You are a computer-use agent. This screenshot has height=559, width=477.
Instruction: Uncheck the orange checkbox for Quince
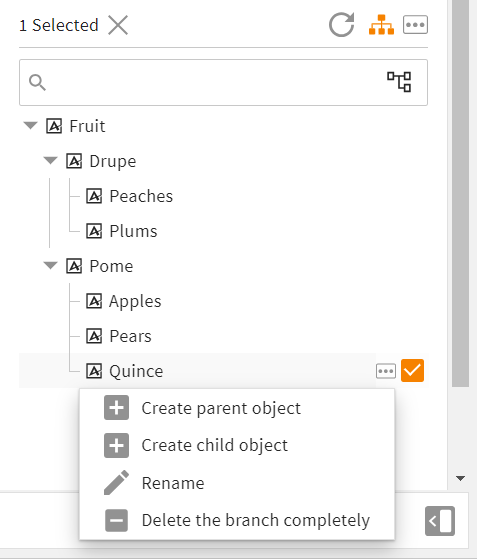tap(412, 370)
